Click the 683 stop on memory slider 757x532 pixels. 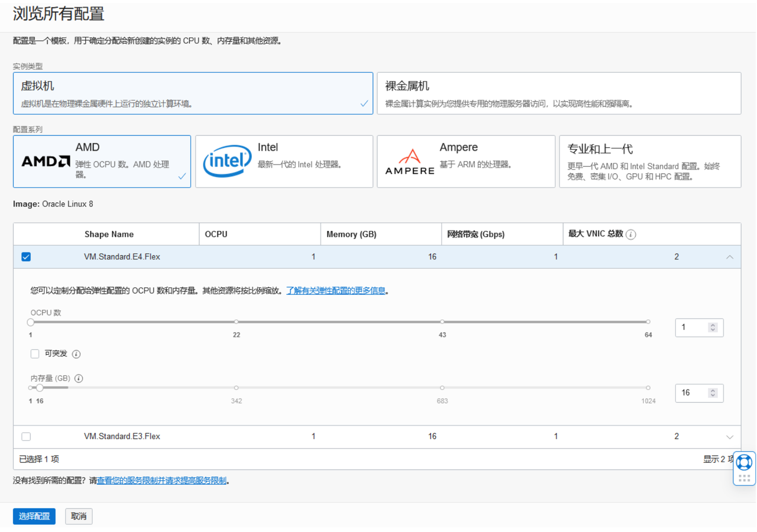pyautogui.click(x=442, y=388)
